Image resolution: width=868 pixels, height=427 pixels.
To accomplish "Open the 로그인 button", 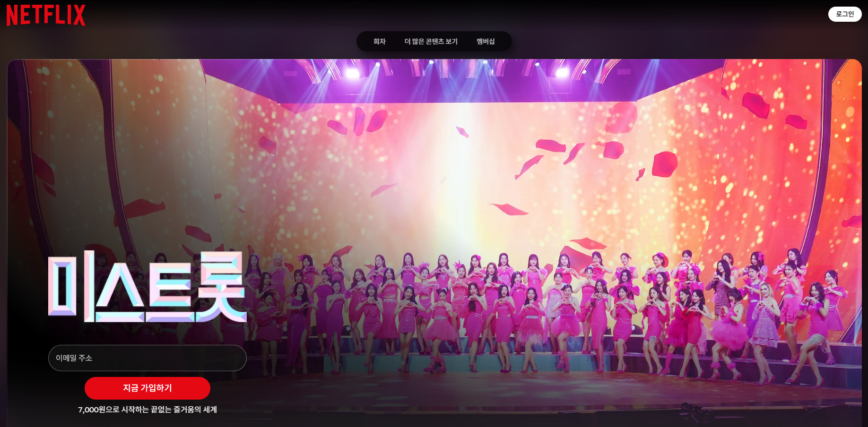I will pyautogui.click(x=845, y=14).
